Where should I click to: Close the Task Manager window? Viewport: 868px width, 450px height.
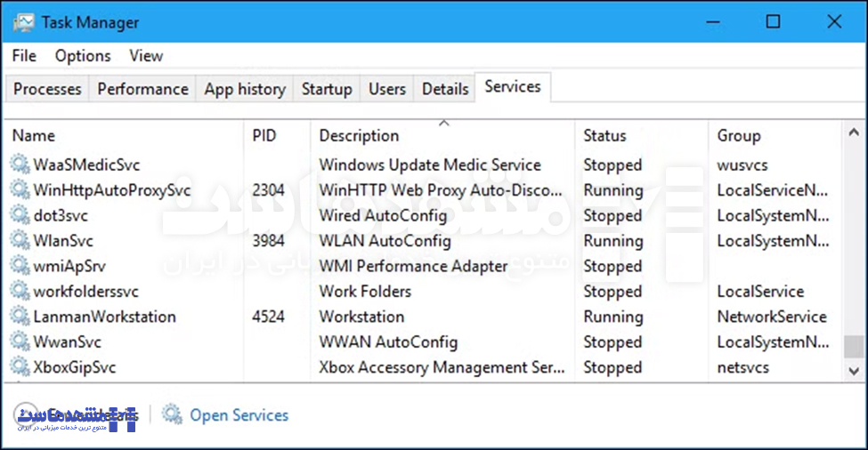pos(834,21)
